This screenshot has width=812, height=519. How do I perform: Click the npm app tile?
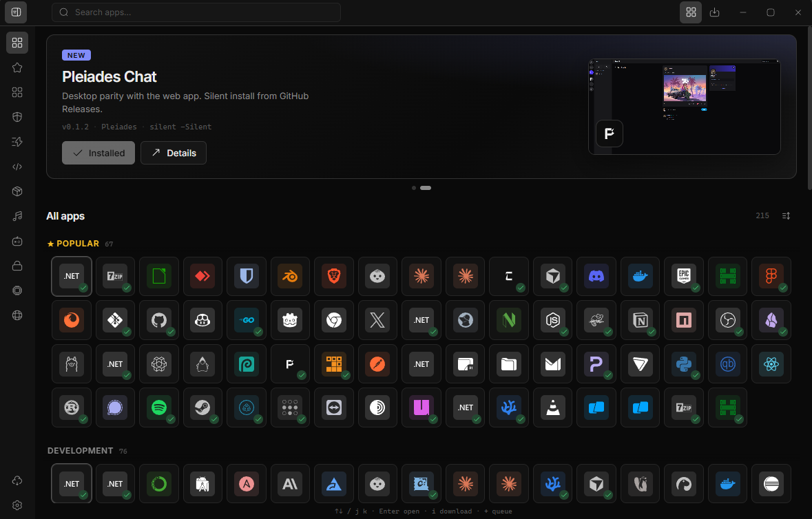(x=684, y=320)
